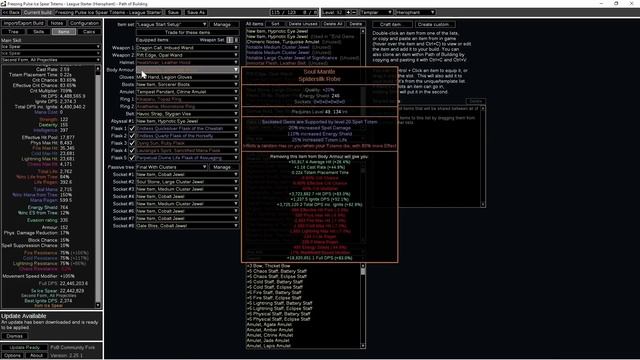
Task: Click the PoB Community Fork button
Action: pos(73,348)
